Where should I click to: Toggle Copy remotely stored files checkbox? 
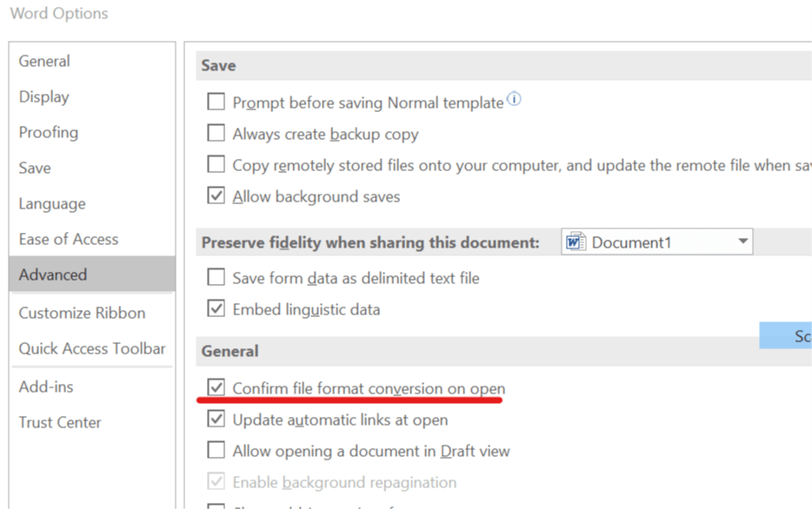tap(216, 164)
